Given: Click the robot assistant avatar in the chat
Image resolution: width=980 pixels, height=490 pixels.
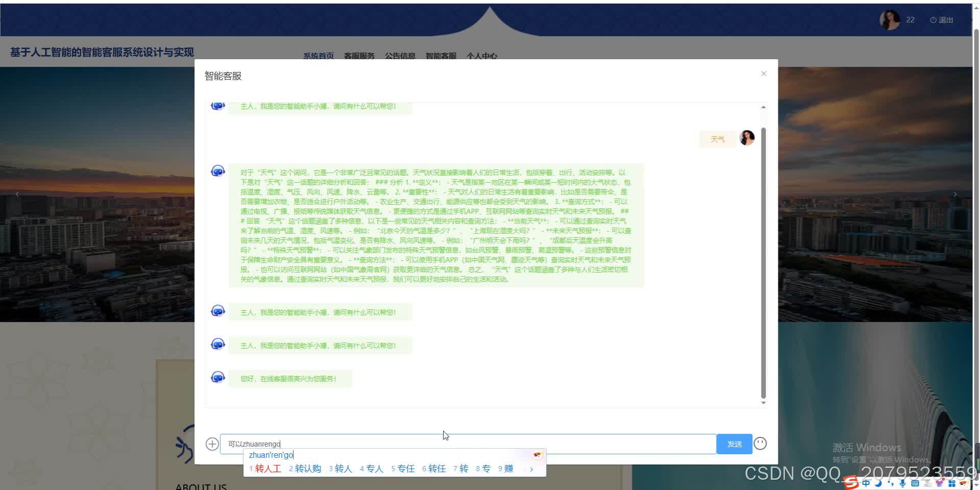Looking at the screenshot, I should point(218,171).
